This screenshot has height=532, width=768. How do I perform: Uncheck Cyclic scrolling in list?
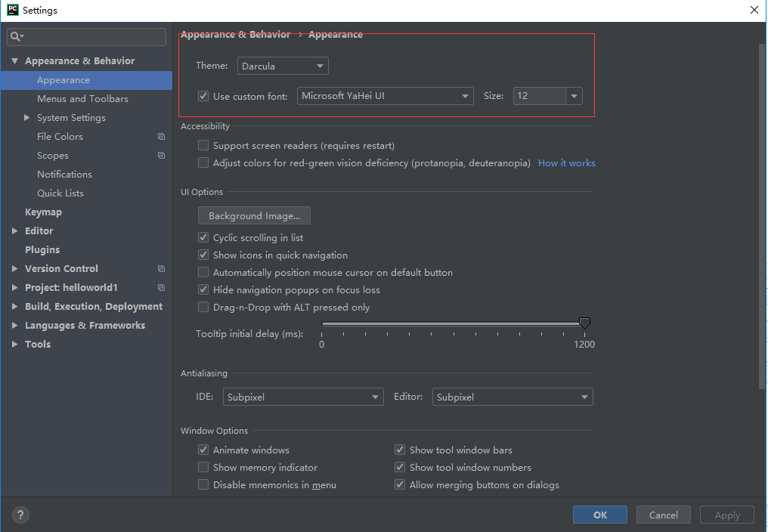click(x=203, y=237)
